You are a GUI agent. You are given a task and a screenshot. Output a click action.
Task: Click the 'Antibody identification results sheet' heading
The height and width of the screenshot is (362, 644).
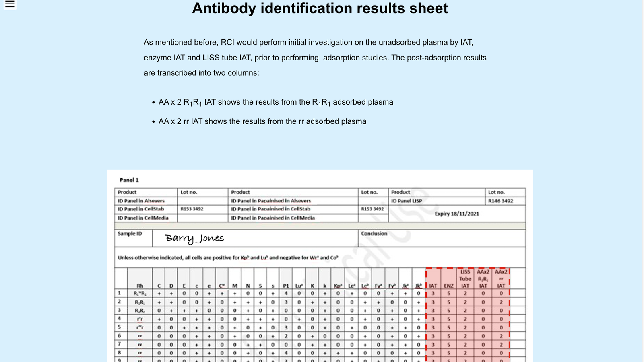coord(320,8)
